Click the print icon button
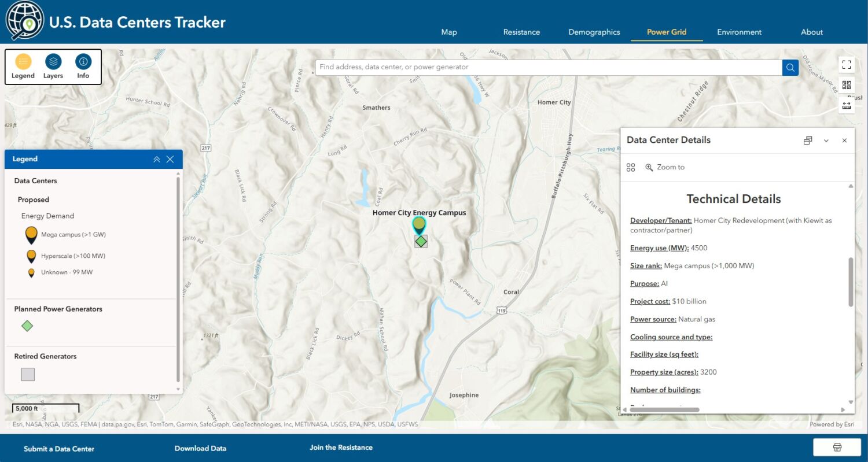The image size is (868, 462). click(x=837, y=448)
